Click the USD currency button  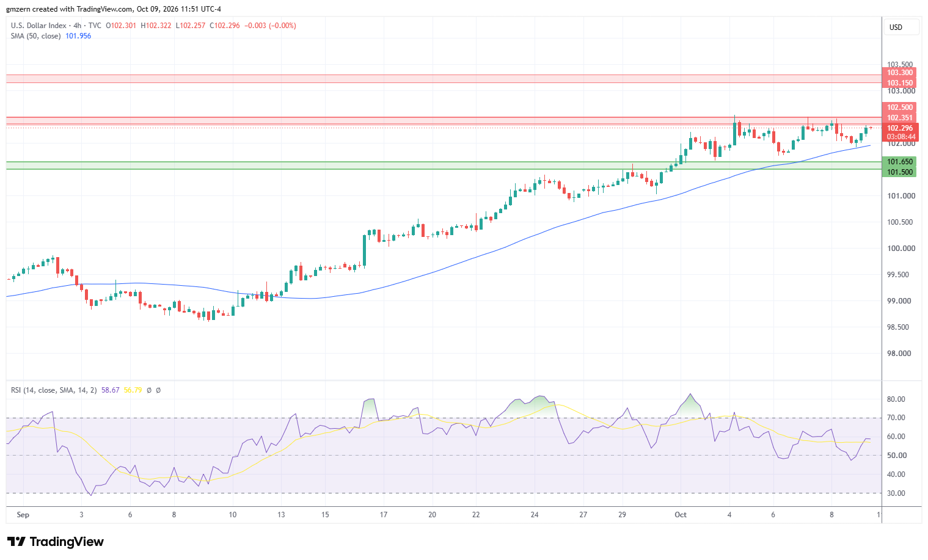901,27
